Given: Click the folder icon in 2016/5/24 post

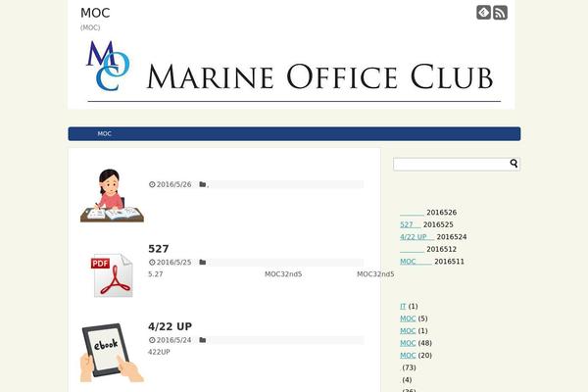Looking at the screenshot, I should pyautogui.click(x=203, y=340).
